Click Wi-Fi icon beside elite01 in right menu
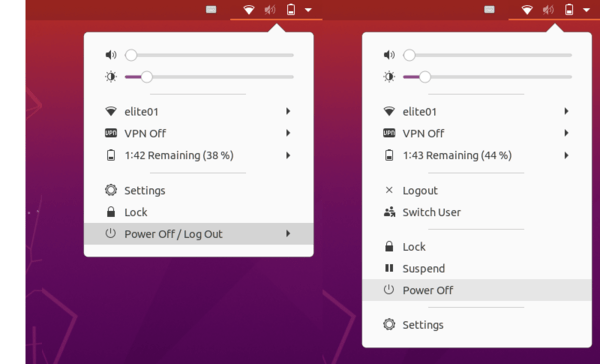The height and width of the screenshot is (364, 600). [x=389, y=111]
